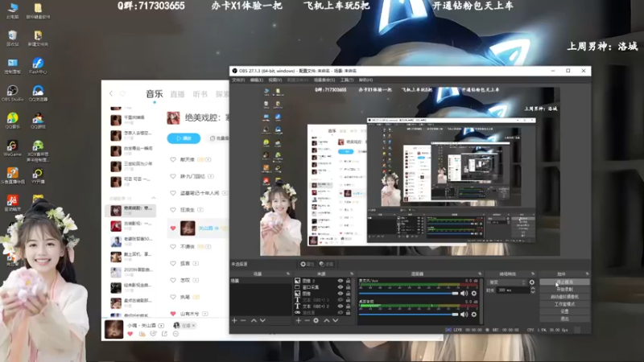The width and height of the screenshot is (644, 362).
Task: Pop out OBS scene transitions dock
Action: [x=533, y=274]
